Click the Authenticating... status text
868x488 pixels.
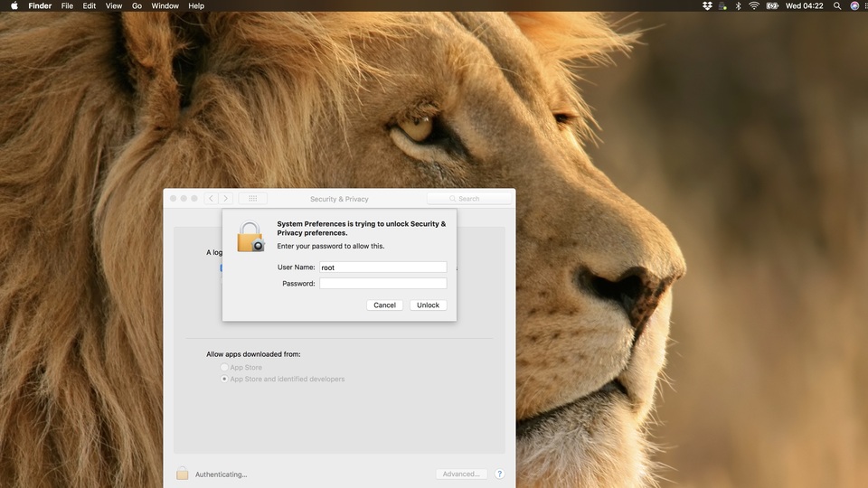point(221,474)
